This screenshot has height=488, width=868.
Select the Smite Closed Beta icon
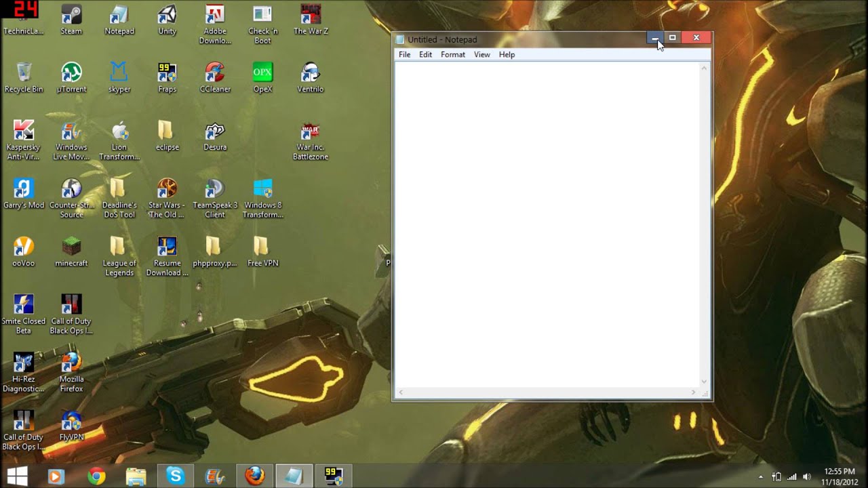tap(24, 314)
